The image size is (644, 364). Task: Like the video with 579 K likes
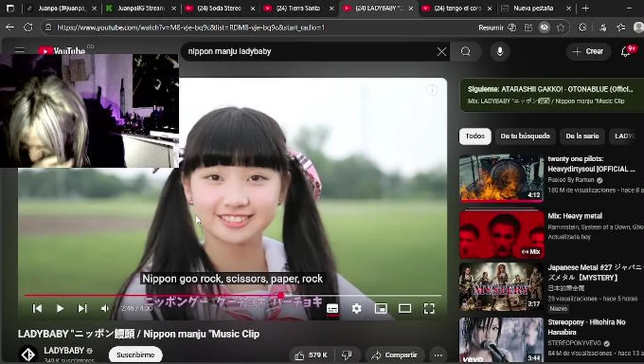click(311, 355)
